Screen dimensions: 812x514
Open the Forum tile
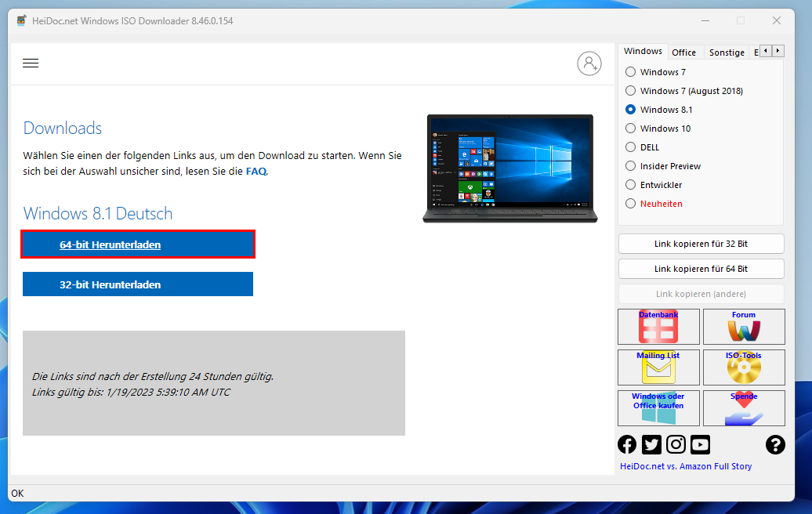(744, 327)
